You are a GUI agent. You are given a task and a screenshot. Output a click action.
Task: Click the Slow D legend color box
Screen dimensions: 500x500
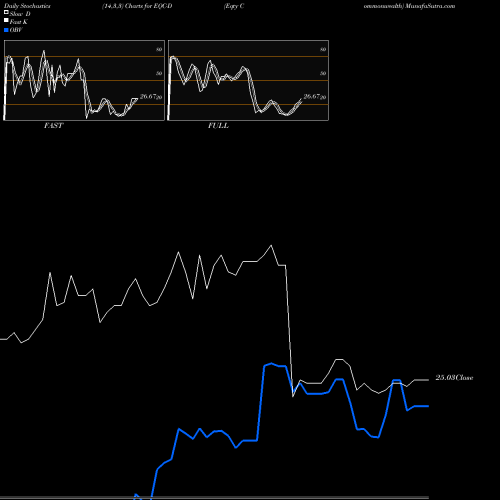[6, 13]
